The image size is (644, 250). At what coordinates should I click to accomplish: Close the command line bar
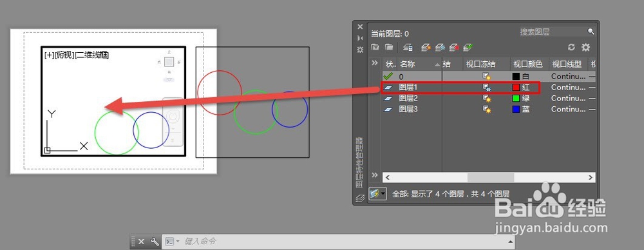point(141,242)
